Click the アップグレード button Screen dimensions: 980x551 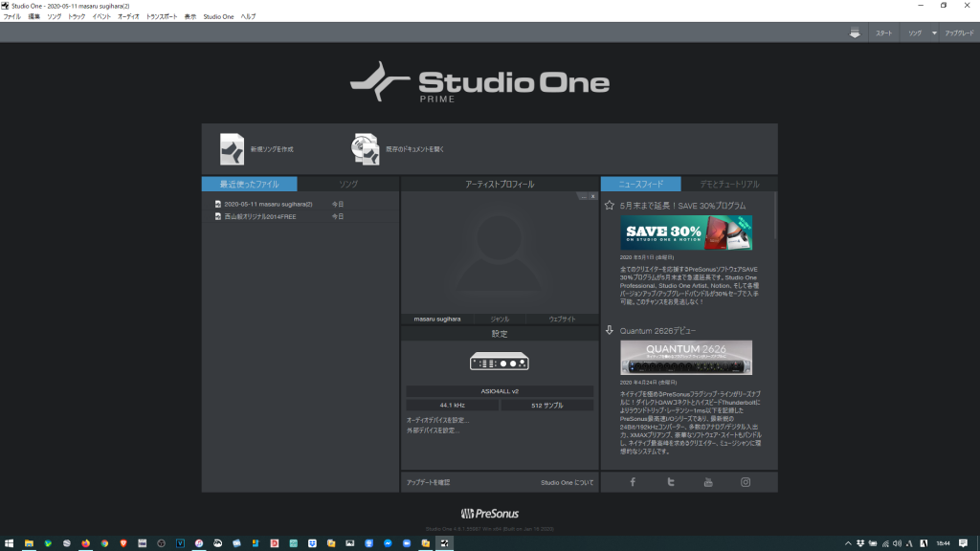(959, 33)
